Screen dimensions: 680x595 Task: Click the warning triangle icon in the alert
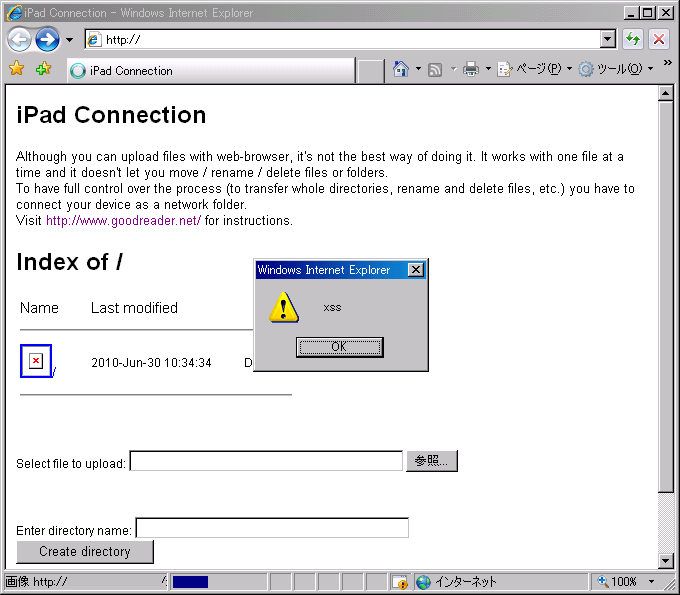[284, 307]
